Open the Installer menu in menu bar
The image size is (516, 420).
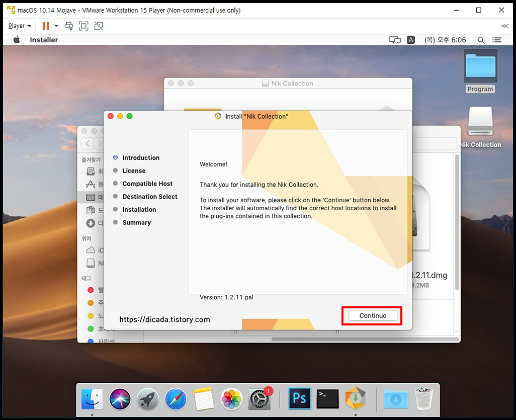point(44,40)
